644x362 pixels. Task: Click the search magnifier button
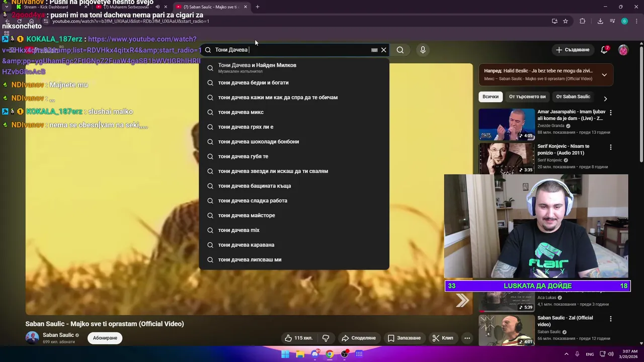[400, 50]
